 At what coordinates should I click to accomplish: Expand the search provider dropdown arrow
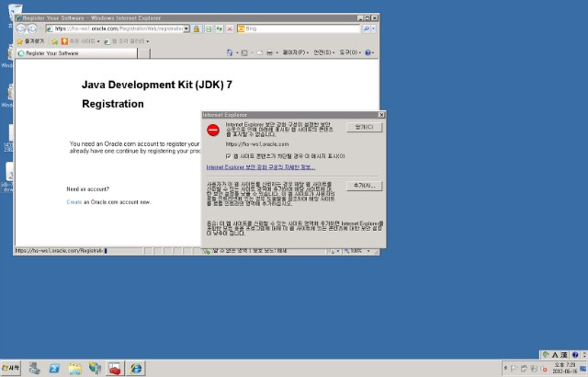(374, 29)
